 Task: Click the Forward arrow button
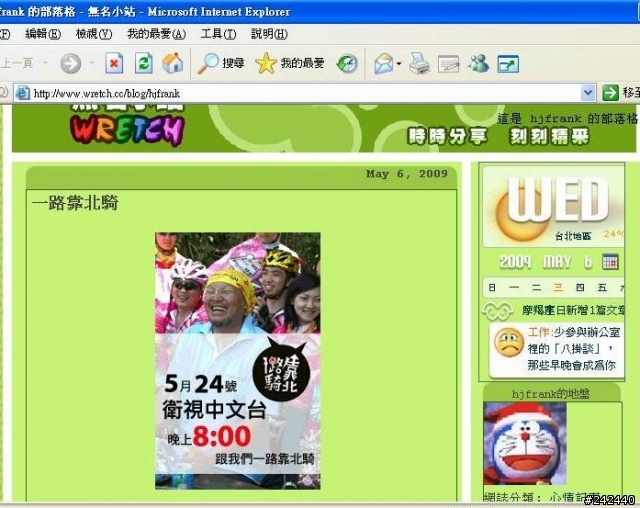tap(71, 63)
